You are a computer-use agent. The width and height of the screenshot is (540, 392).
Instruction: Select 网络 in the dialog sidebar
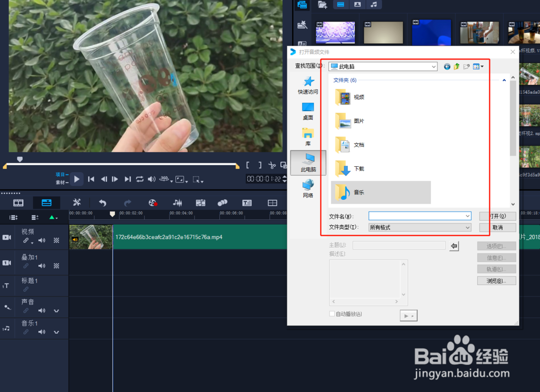[308, 188]
